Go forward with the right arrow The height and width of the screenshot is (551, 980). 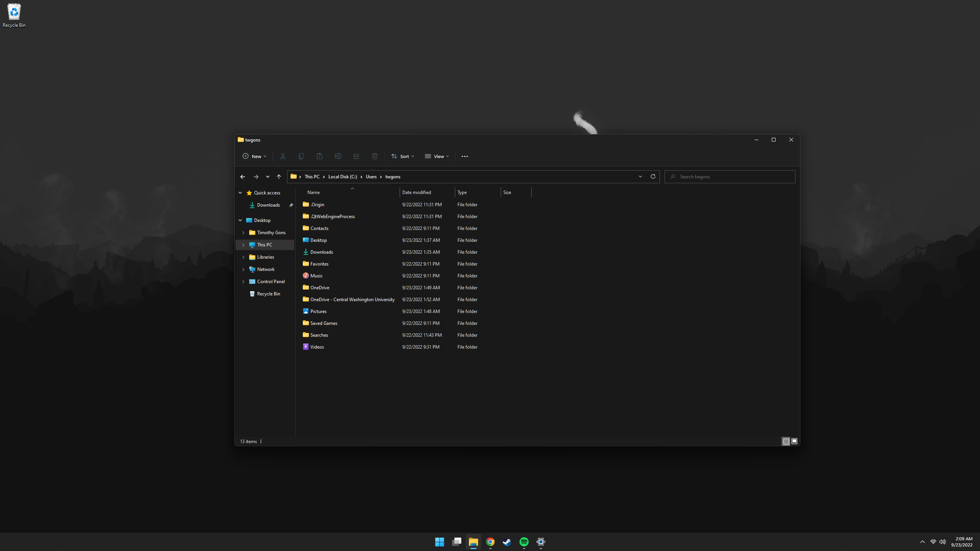[256, 177]
